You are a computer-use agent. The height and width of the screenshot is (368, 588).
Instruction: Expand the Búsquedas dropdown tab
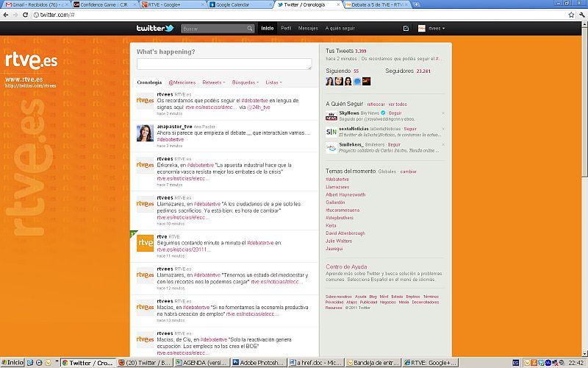coord(245,82)
